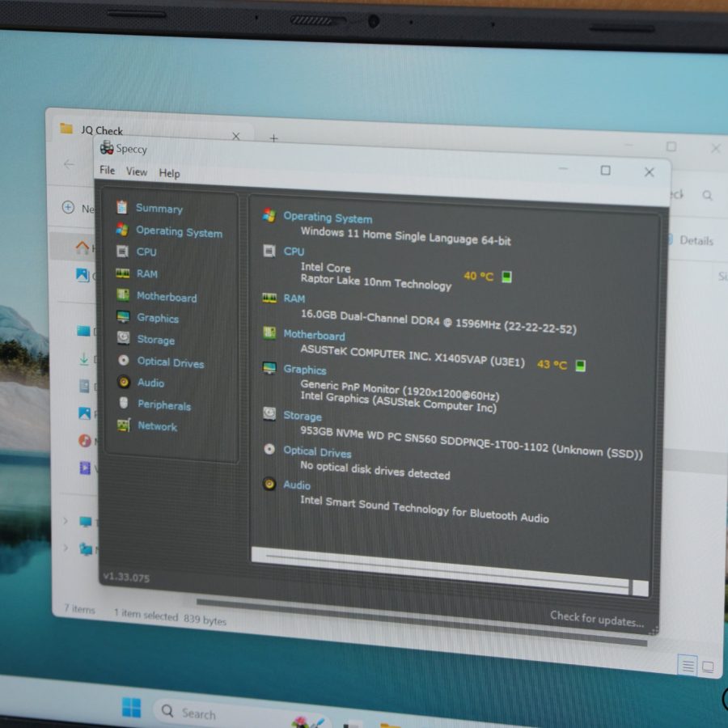Open the View menu in Speccy
This screenshot has height=728, width=728.
point(137,171)
